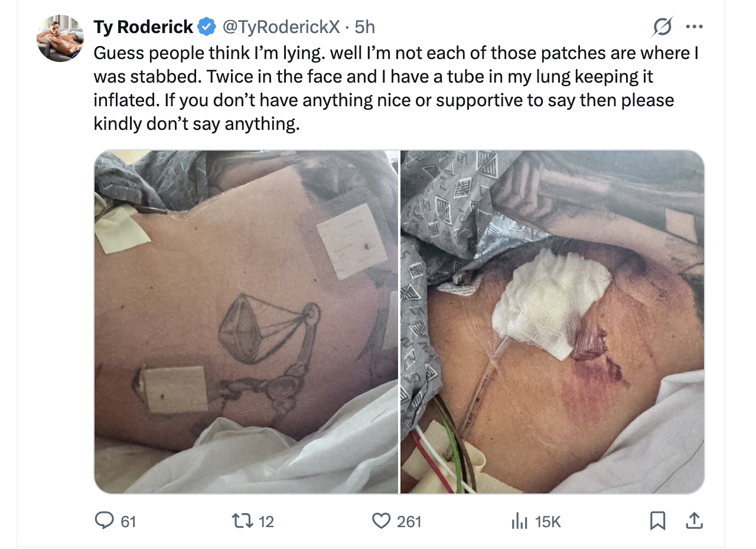
Task: Open the three-dot more options menu
Action: click(x=693, y=27)
